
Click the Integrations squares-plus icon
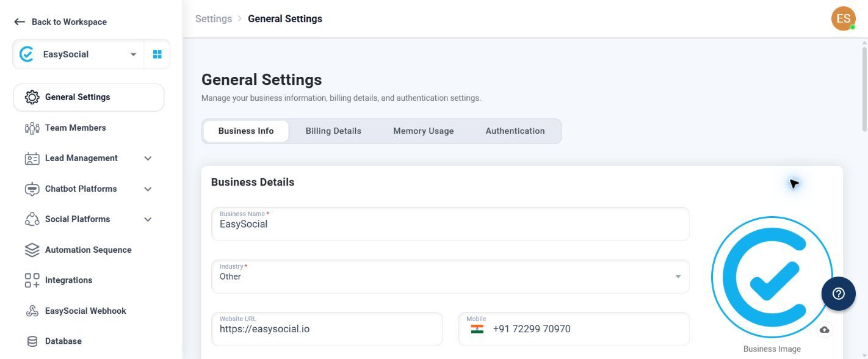pos(32,280)
